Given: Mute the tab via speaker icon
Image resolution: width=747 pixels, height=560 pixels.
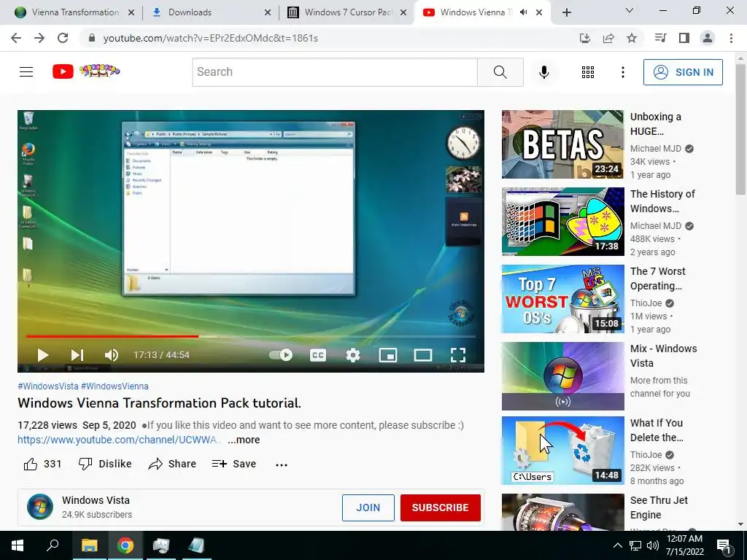Looking at the screenshot, I should [x=523, y=12].
